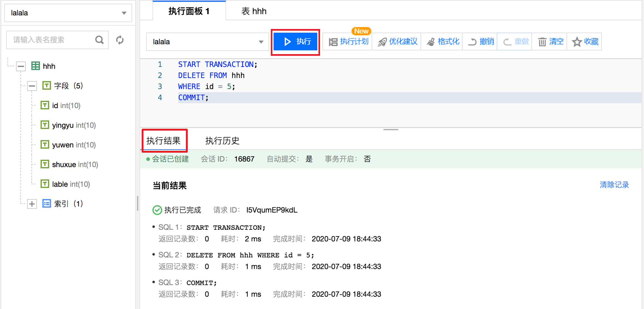Open the 执行历史 execution history tab

(x=222, y=140)
